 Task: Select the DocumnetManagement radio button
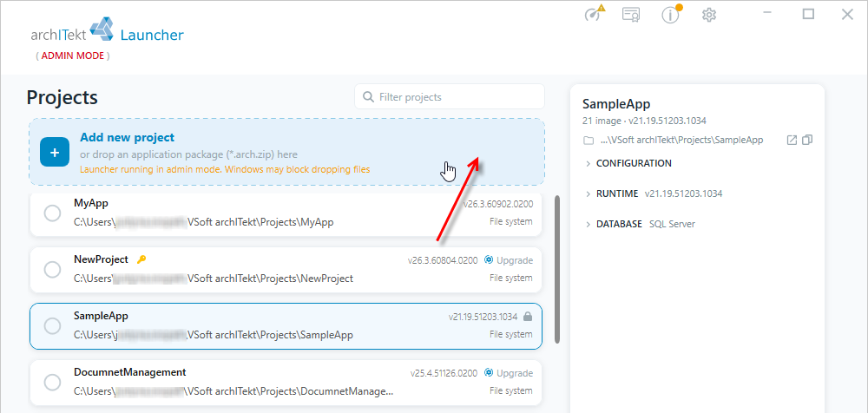click(x=52, y=382)
